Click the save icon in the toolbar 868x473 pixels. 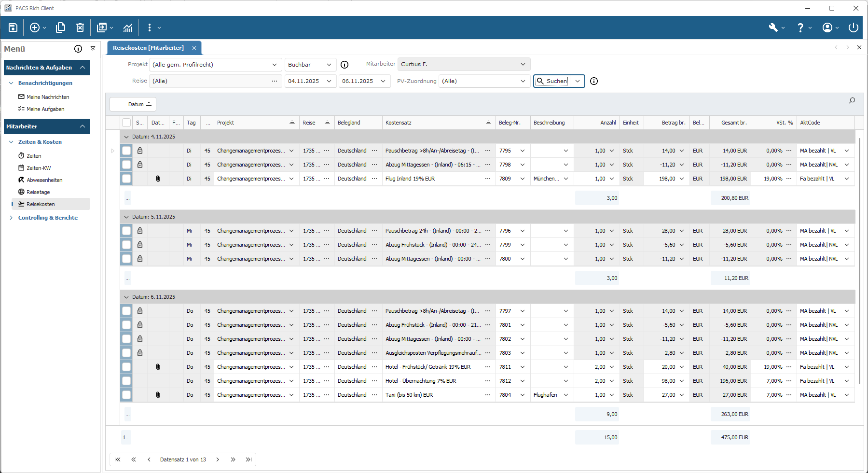(x=13, y=28)
